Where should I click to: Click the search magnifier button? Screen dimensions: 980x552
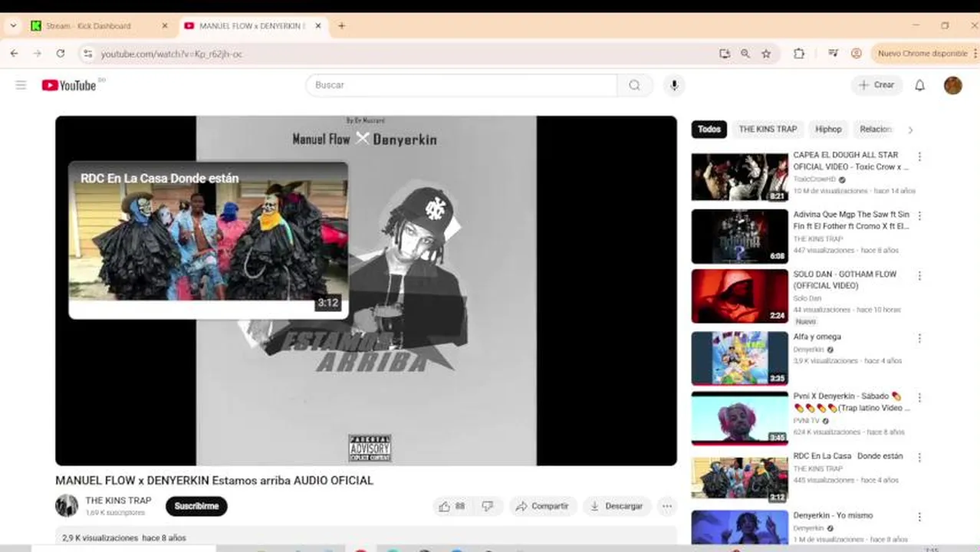635,85
